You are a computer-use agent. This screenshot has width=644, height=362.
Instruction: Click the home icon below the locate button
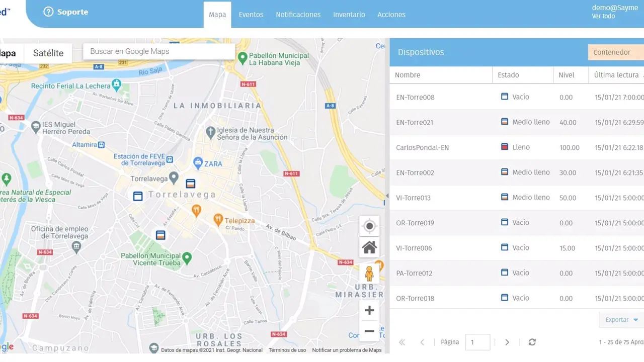coord(369,247)
